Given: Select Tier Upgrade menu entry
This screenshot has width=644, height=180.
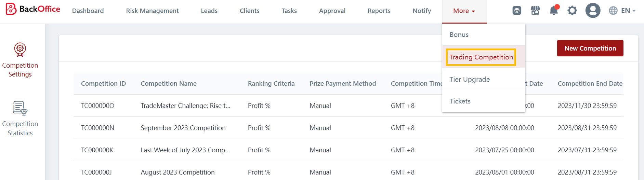Looking at the screenshot, I should 470,79.
